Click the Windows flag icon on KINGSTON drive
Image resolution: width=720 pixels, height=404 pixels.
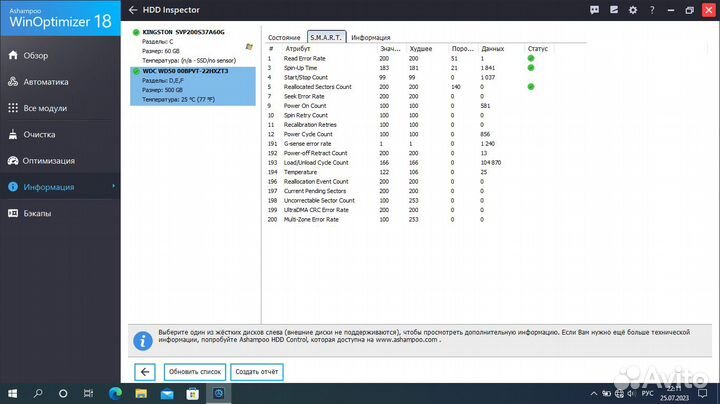point(249,46)
